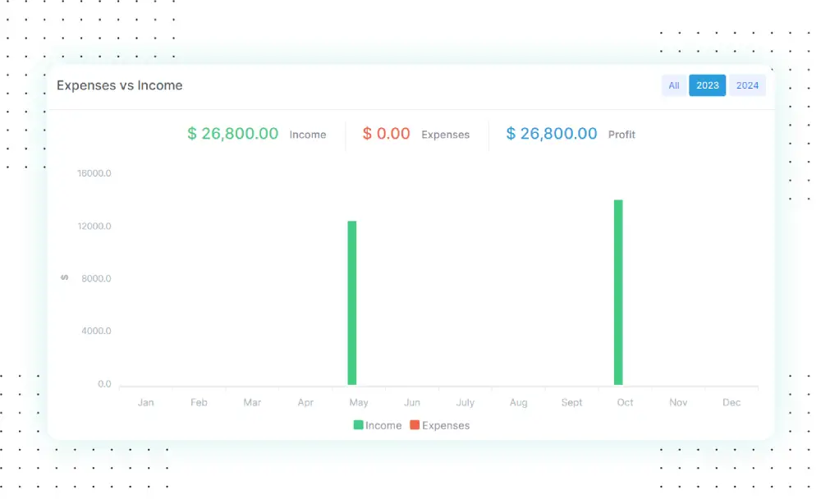Click the blue $ 26,800.00 Profit figure

pyautogui.click(x=551, y=134)
